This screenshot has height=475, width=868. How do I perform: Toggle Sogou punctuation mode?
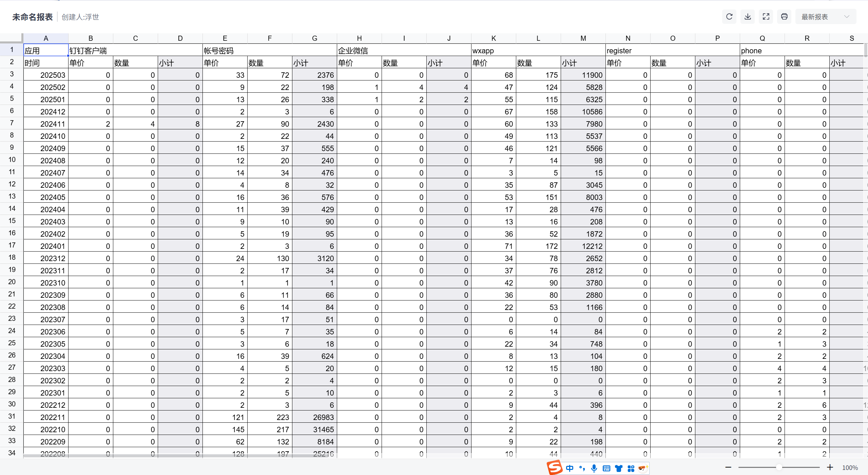582,469
